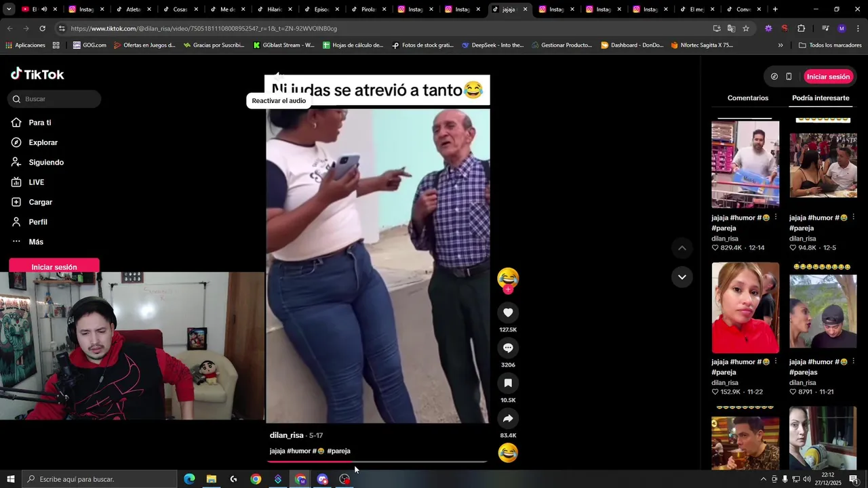Go to the next video with the down chevron
The width and height of the screenshot is (868, 488).
click(x=682, y=277)
